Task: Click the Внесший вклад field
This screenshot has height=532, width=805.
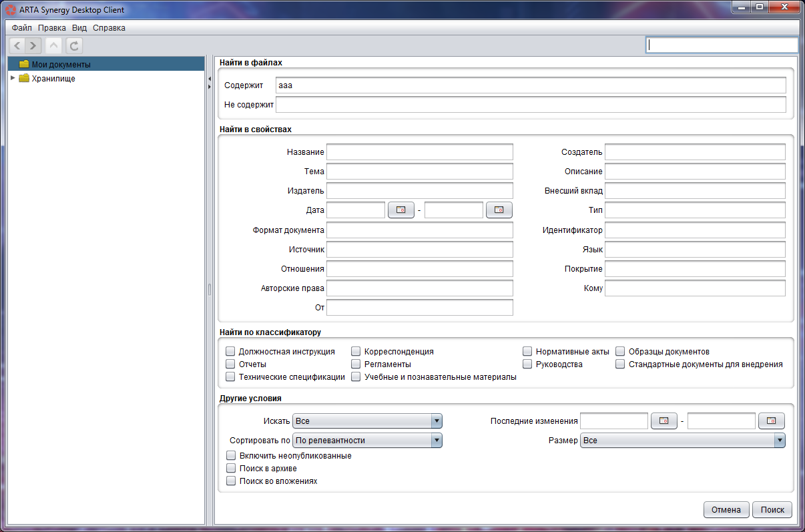Action: click(695, 190)
